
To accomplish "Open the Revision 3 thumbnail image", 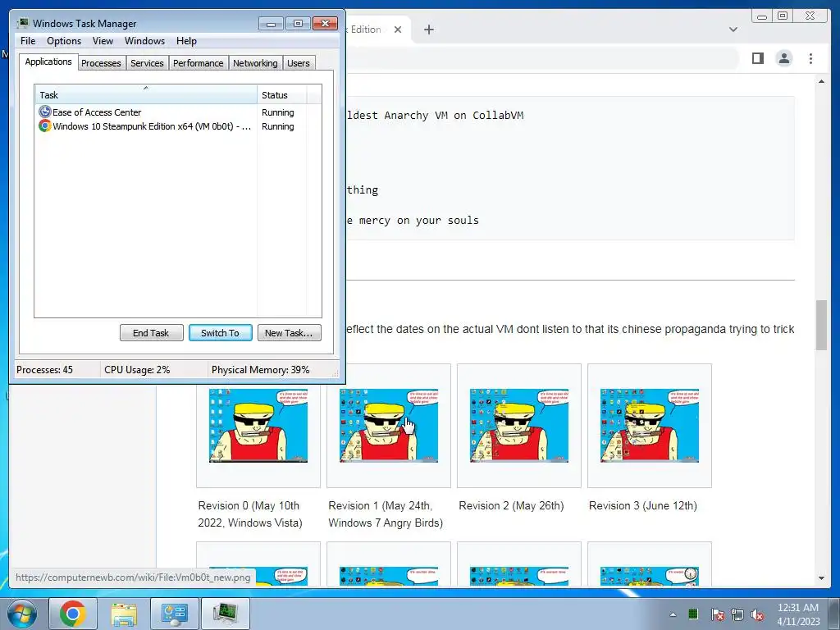I will (x=650, y=426).
